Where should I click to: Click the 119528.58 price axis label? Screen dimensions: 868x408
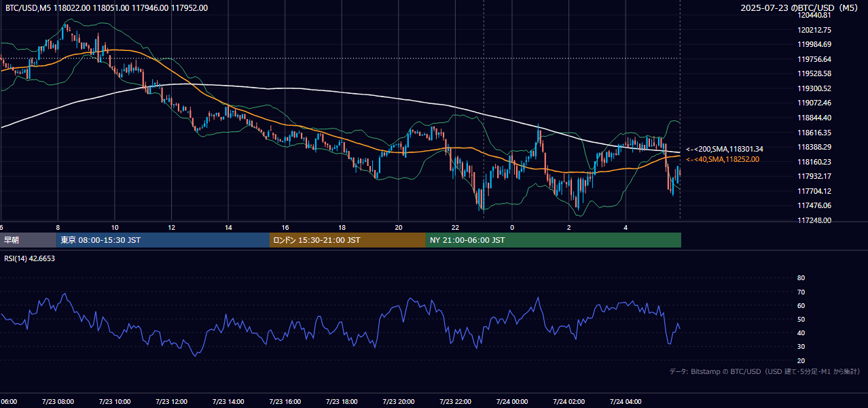click(x=814, y=73)
